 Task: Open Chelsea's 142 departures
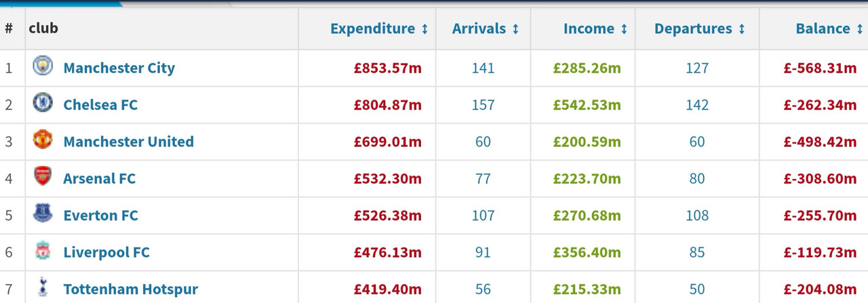point(696,104)
